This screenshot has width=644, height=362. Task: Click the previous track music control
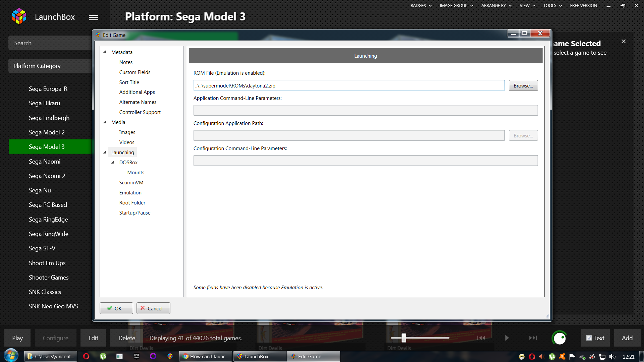481,338
